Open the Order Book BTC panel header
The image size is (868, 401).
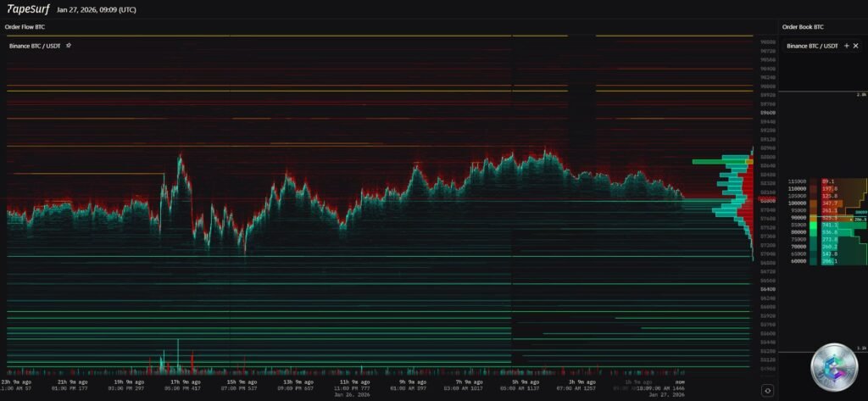(x=803, y=27)
